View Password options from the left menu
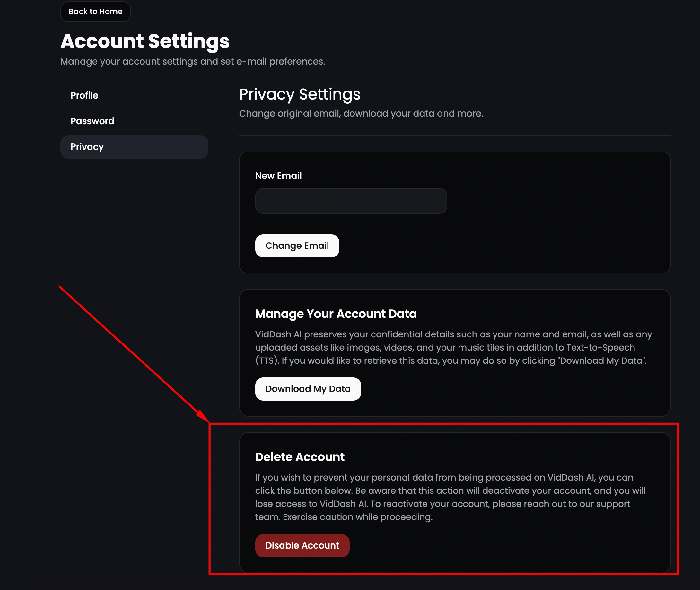This screenshot has width=700, height=590. coord(92,121)
